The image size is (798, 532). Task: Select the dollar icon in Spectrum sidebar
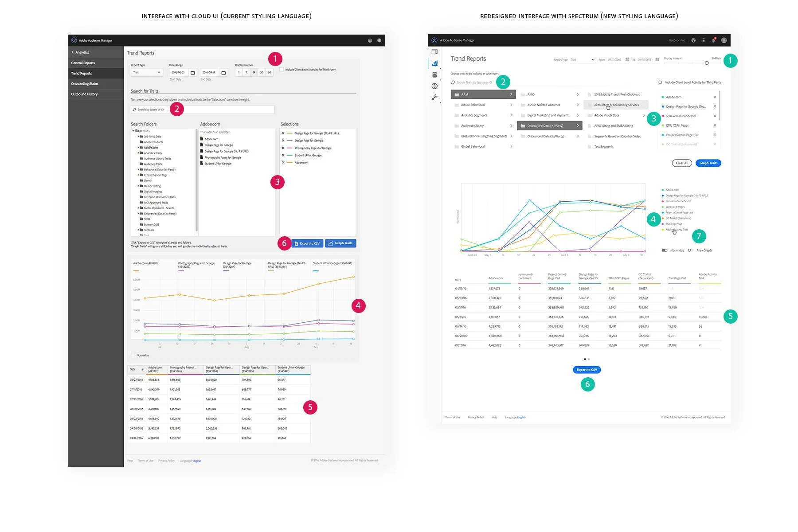[x=434, y=86]
